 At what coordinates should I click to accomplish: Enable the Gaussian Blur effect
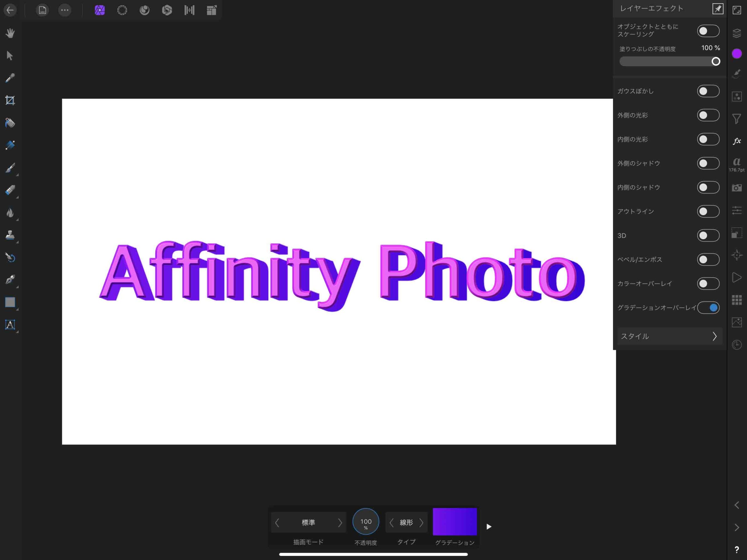coord(708,91)
